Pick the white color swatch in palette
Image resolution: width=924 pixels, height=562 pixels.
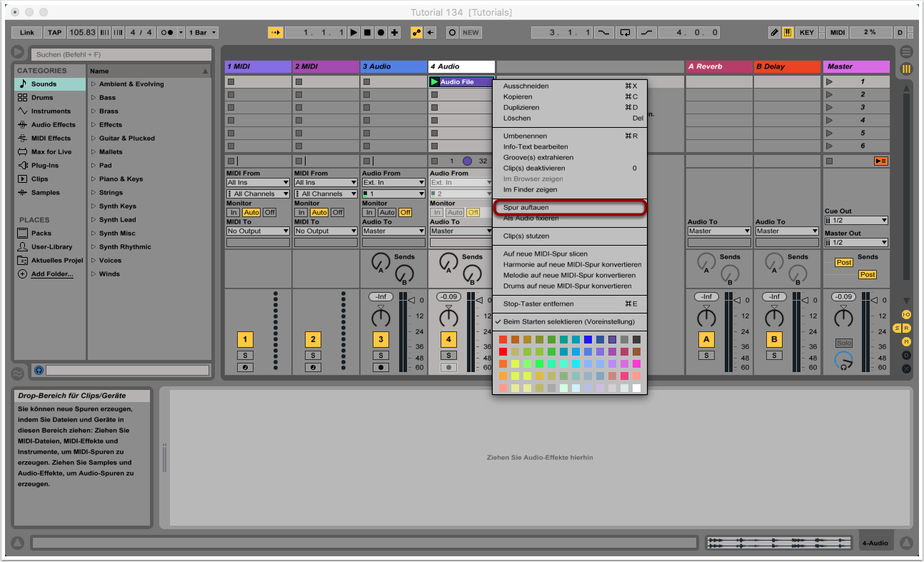pos(636,388)
